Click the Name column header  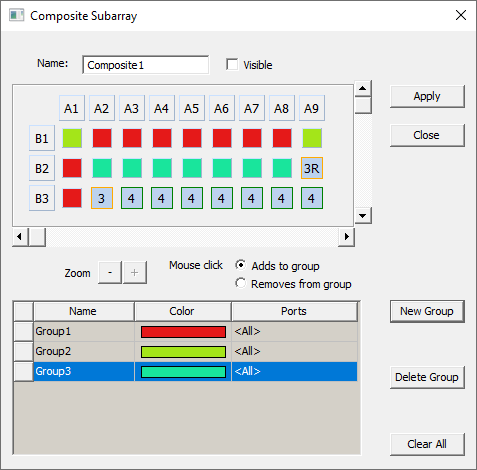click(84, 311)
